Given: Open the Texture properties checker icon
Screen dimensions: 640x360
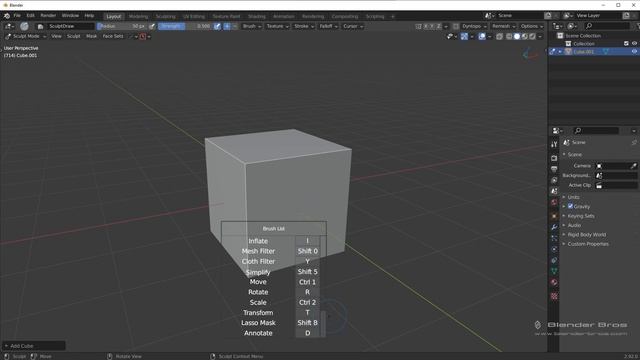Looking at the screenshot, I should (554, 296).
